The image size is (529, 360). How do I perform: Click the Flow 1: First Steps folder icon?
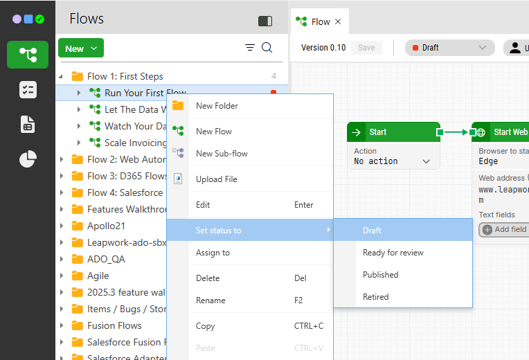click(77, 76)
